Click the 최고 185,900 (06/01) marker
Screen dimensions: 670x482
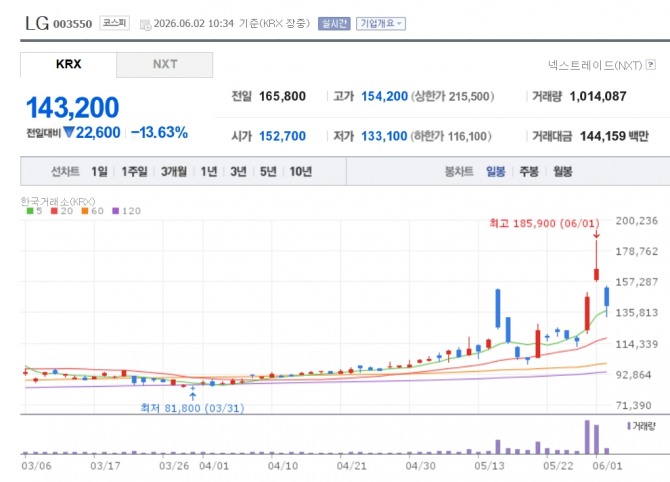click(x=544, y=223)
